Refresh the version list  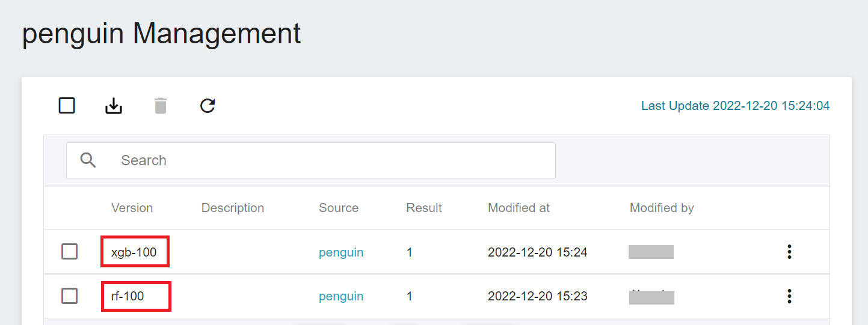tap(208, 106)
